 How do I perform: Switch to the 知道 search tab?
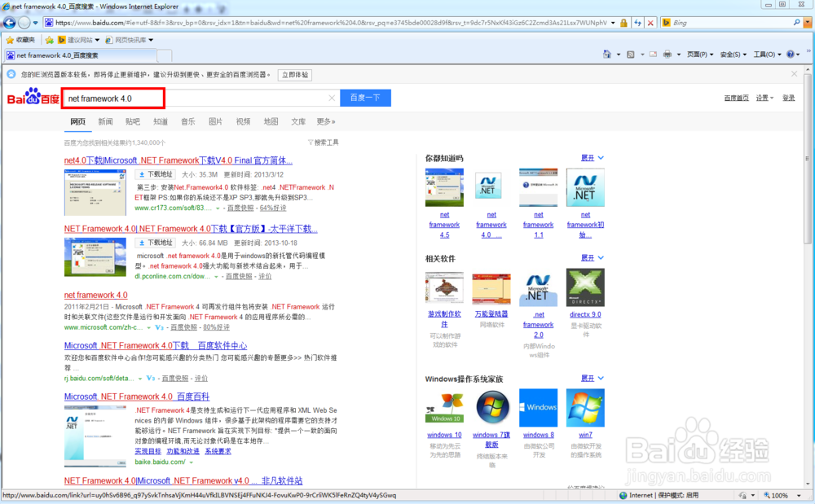tap(161, 121)
